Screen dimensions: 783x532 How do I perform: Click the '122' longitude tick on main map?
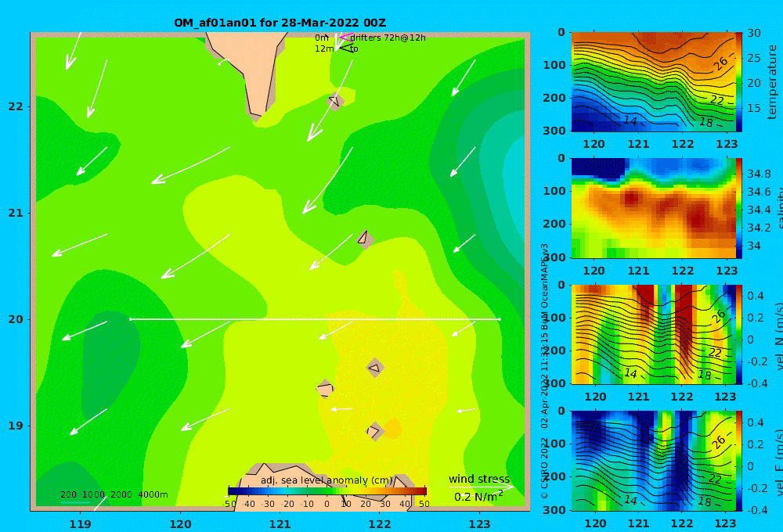pos(380,524)
